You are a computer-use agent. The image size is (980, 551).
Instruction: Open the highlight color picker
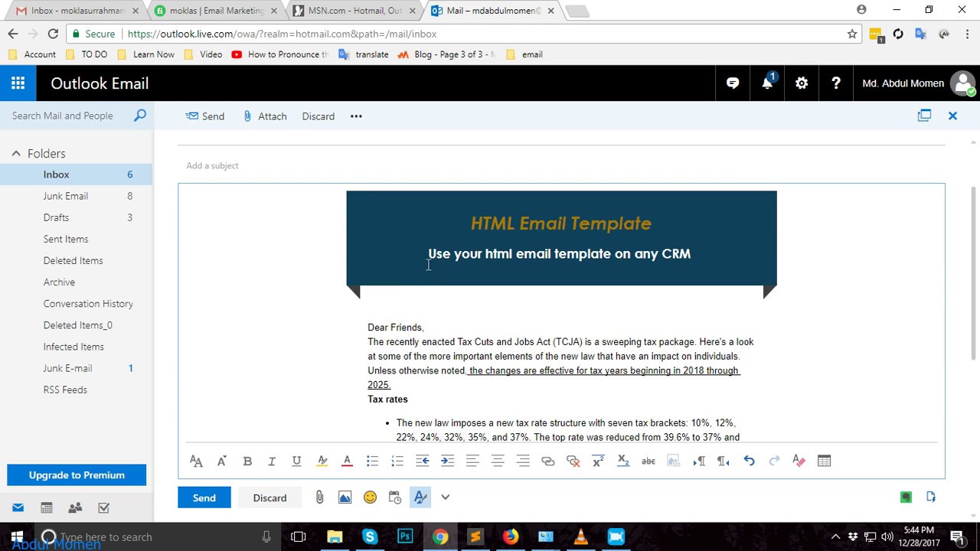[322, 461]
